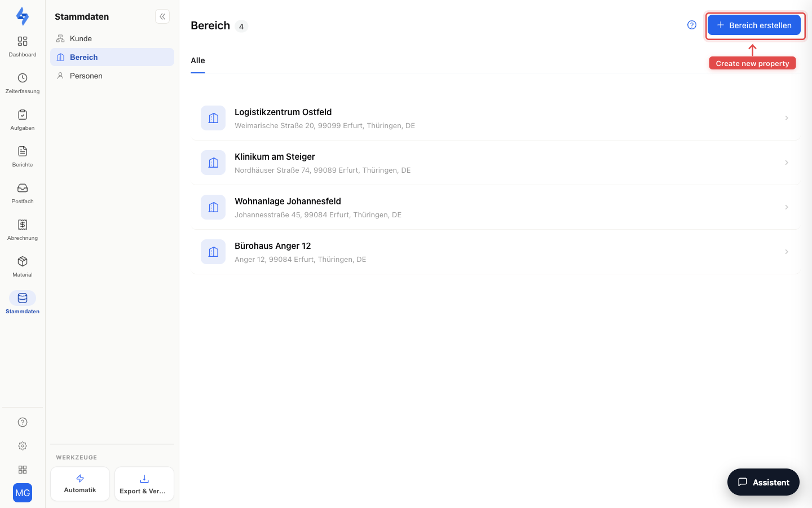Click the building icon for Klinikum am Steiger
This screenshot has width=812, height=508.
click(213, 163)
